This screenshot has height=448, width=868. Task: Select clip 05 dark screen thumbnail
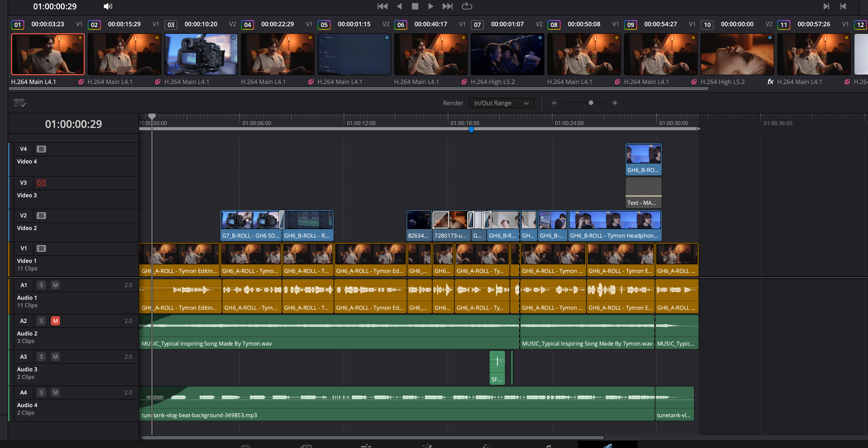click(x=354, y=54)
